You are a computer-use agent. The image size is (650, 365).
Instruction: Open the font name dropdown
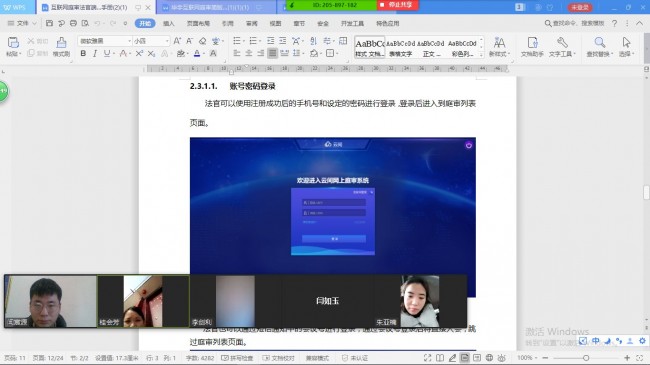pyautogui.click(x=105, y=41)
